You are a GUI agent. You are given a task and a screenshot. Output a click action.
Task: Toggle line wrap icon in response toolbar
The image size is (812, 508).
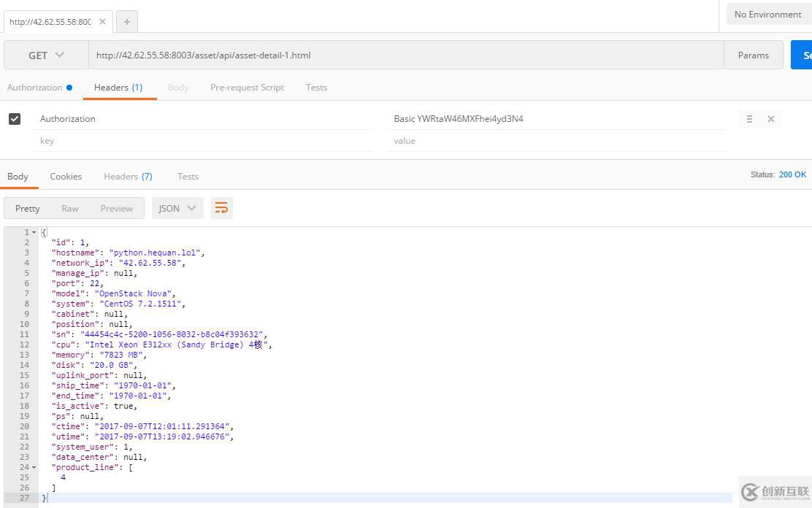pyautogui.click(x=222, y=208)
